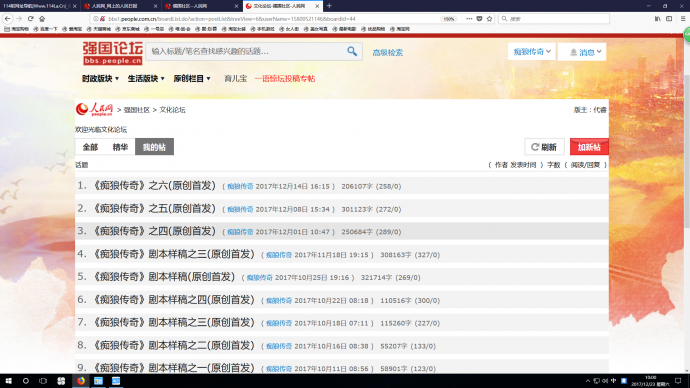Switch to the 全部 tab
The image size is (690, 388).
(90, 147)
